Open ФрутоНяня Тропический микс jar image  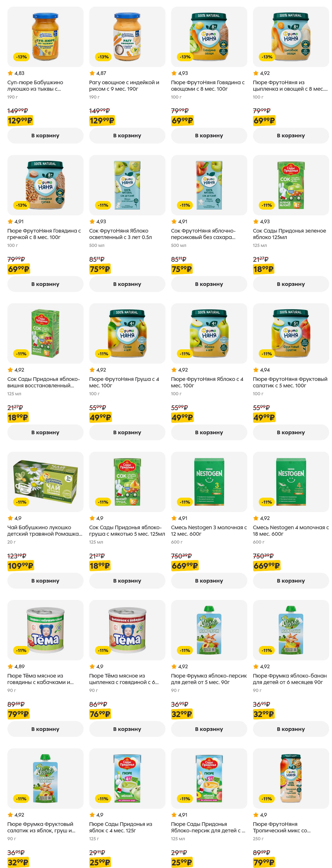(291, 778)
